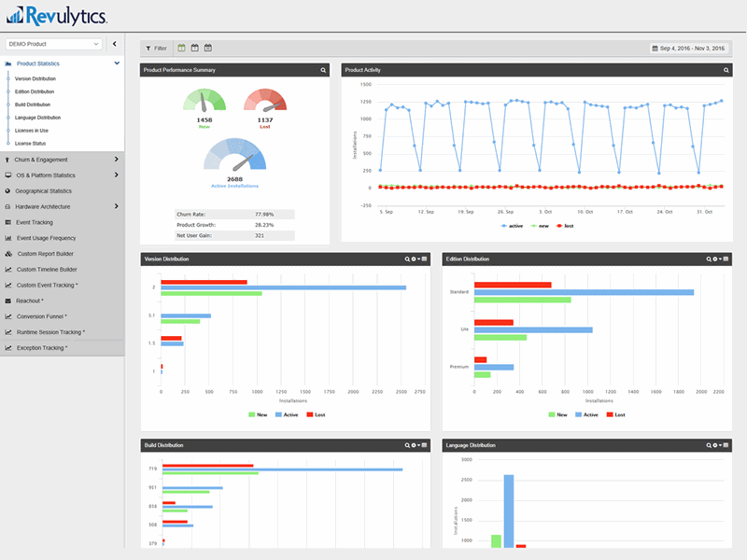Open the gear settings in Version Distribution header

click(415, 259)
